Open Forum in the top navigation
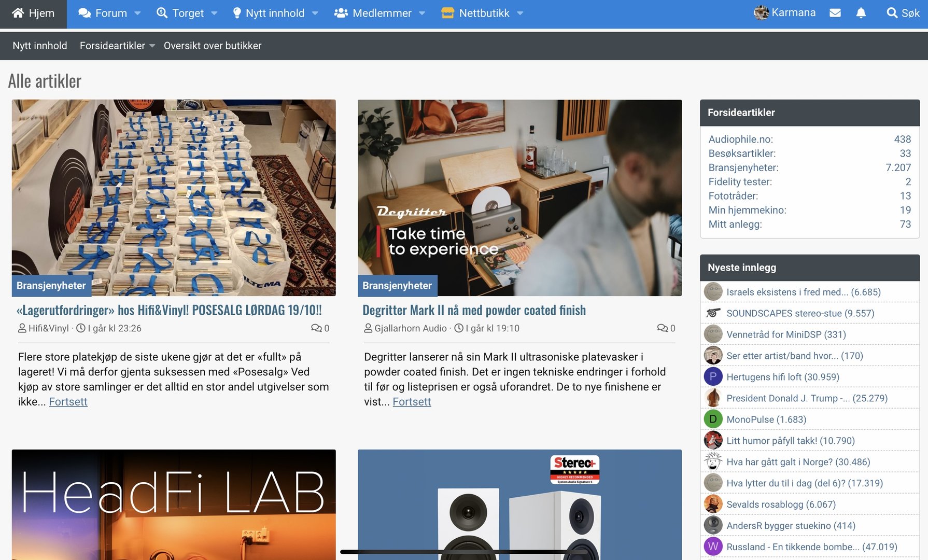The width and height of the screenshot is (928, 560). coord(111,13)
